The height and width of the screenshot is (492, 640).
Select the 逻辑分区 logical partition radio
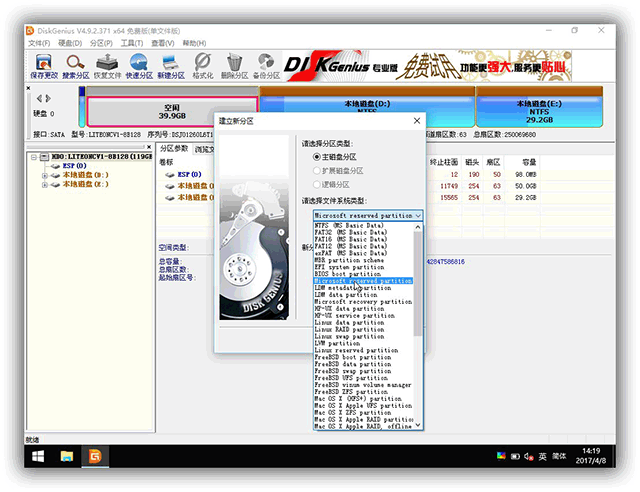(316, 185)
